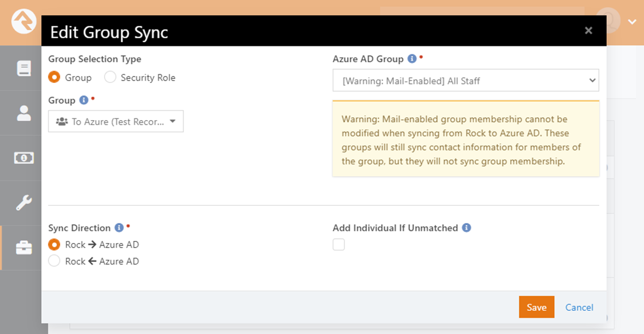Image resolution: width=644 pixels, height=334 pixels.
Task: Choose Rock from Azure AD sync direction
Action: pyautogui.click(x=54, y=261)
